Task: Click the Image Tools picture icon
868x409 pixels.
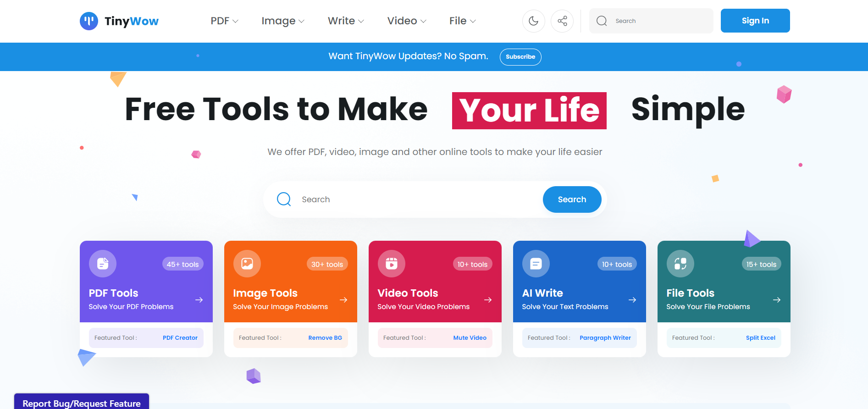Action: coord(247,264)
